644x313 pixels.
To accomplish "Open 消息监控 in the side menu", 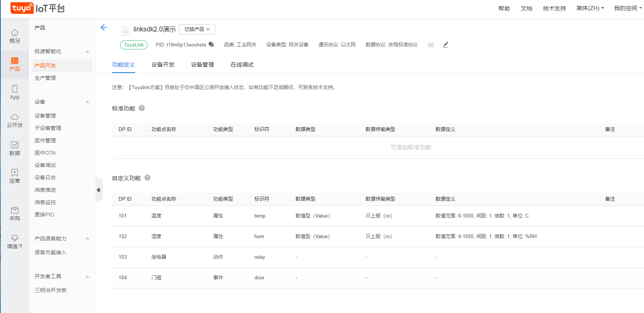I will (45, 202).
